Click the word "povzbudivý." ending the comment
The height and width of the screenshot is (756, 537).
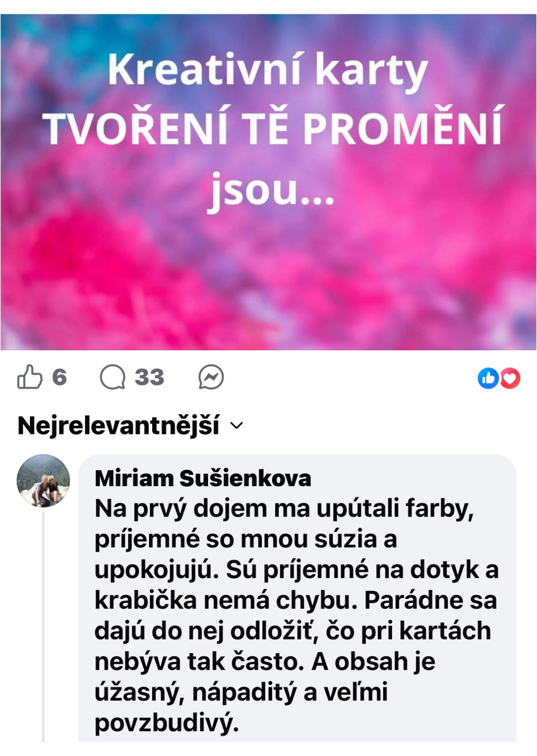coord(167,722)
